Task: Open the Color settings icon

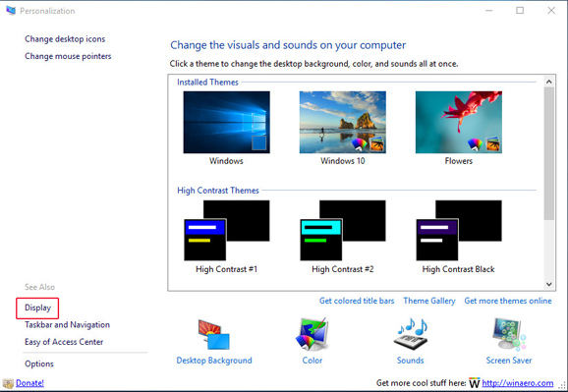Action: coord(312,334)
